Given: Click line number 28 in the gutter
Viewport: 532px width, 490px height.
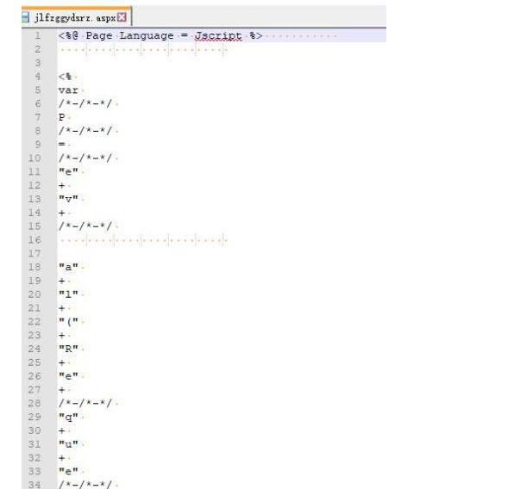Looking at the screenshot, I should pyautogui.click(x=35, y=403).
